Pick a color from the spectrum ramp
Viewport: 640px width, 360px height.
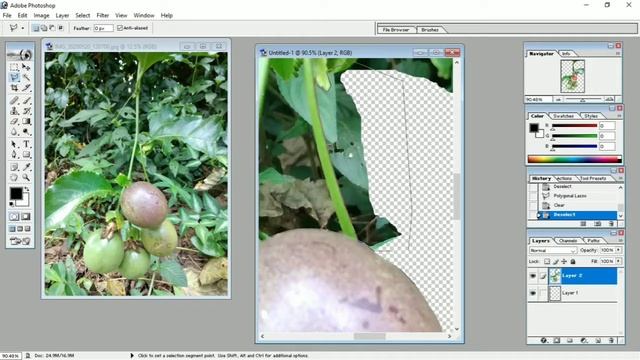pos(574,159)
